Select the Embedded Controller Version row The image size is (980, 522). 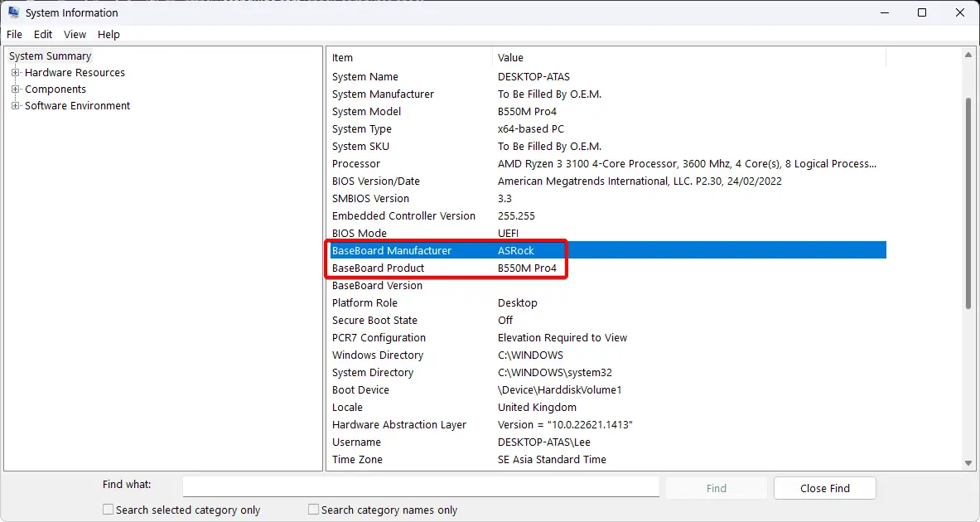click(x=608, y=215)
